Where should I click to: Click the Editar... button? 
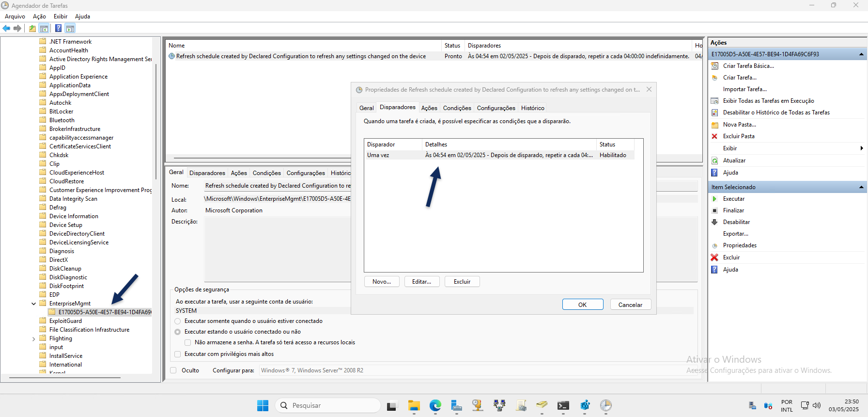tap(422, 282)
